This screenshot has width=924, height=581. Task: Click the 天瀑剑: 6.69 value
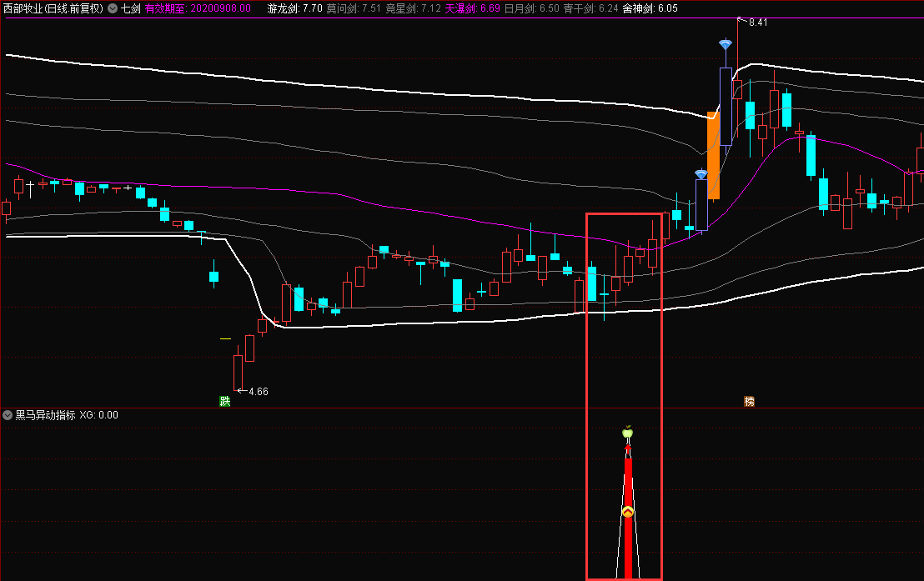coord(473,8)
